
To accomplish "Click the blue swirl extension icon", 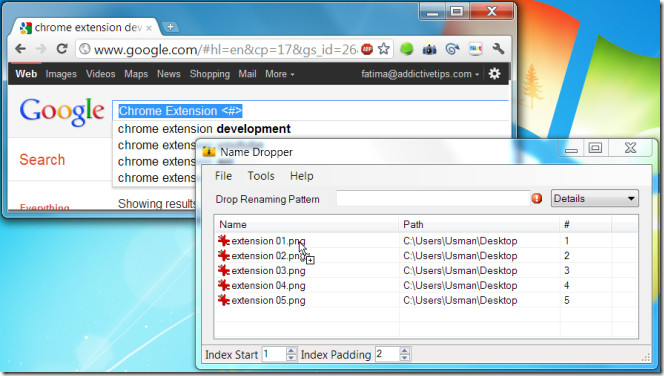I will click(452, 50).
